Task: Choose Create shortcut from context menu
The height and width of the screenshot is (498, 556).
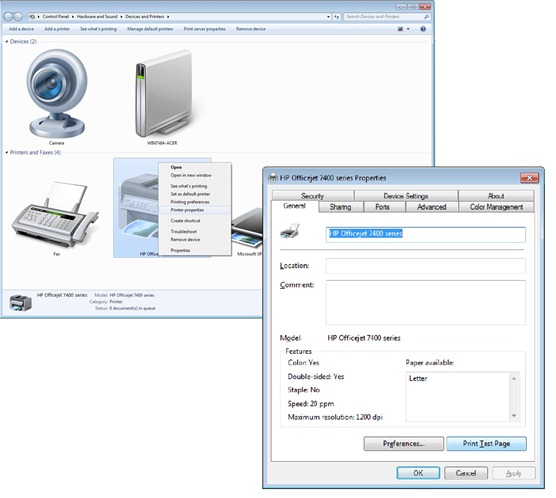Action: click(195, 221)
